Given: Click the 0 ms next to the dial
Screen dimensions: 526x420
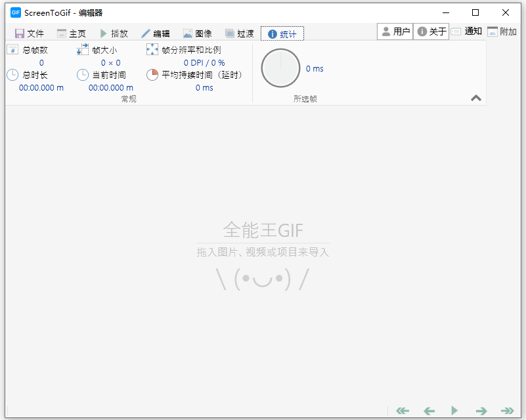Looking at the screenshot, I should [315, 69].
